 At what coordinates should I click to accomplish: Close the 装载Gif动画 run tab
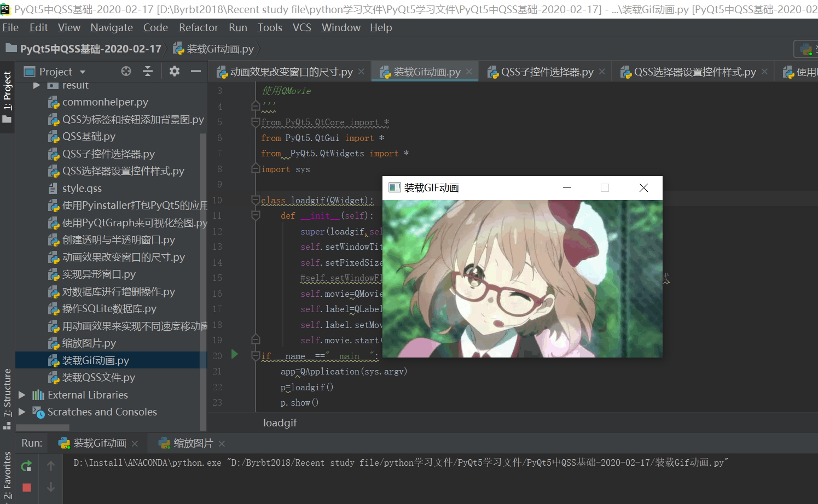(x=135, y=443)
